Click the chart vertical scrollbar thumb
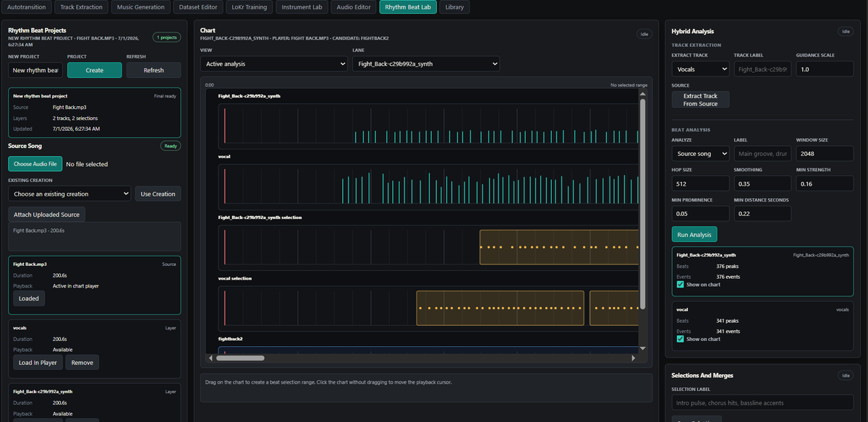The image size is (868, 422). (x=642, y=202)
